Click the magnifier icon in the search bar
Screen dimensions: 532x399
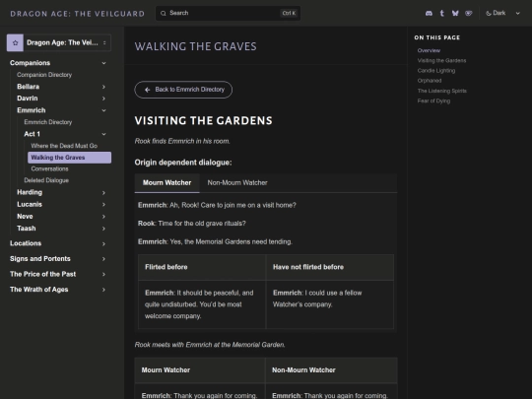click(164, 13)
